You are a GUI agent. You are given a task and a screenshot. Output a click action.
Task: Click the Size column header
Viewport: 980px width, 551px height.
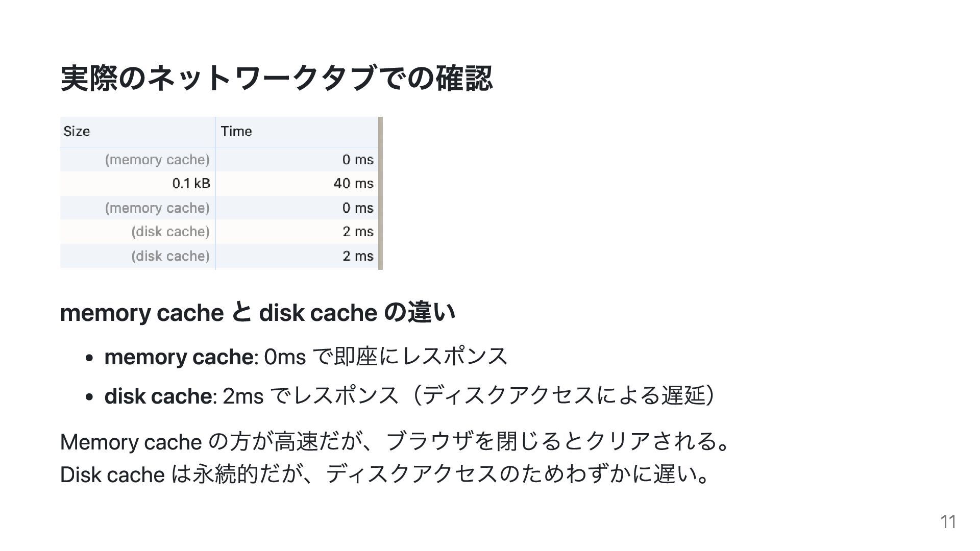pyautogui.click(x=137, y=132)
